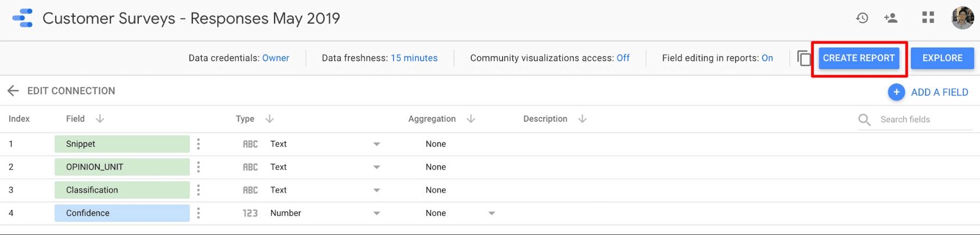
Task: Expand type dropdown for Confidence row
Action: tap(376, 213)
